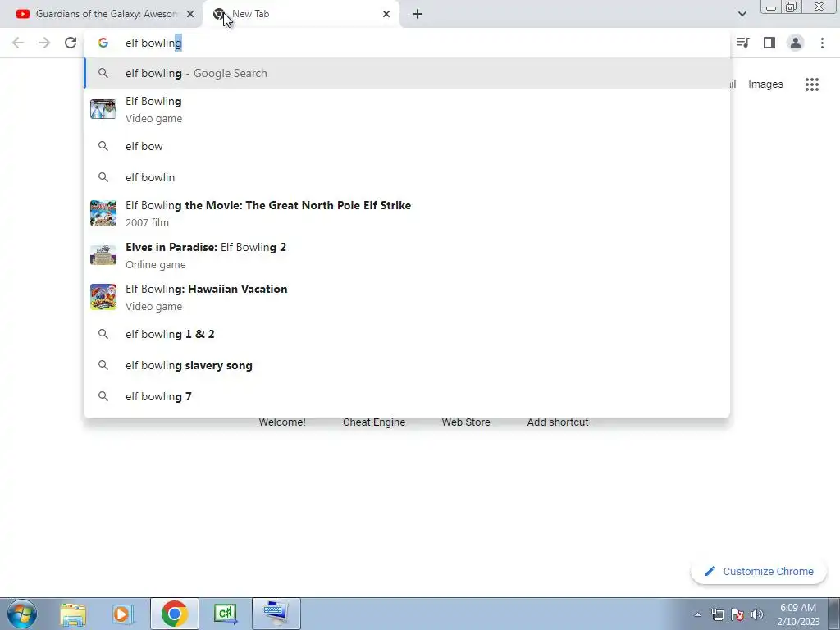Screen dimensions: 840x630
Task: Click the volume speaker tray icon
Action: point(757,614)
